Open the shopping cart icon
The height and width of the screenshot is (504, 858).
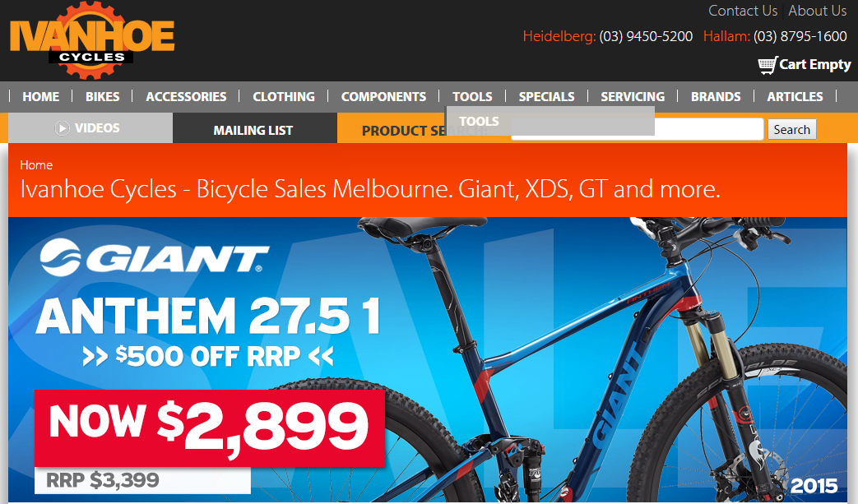tap(768, 65)
